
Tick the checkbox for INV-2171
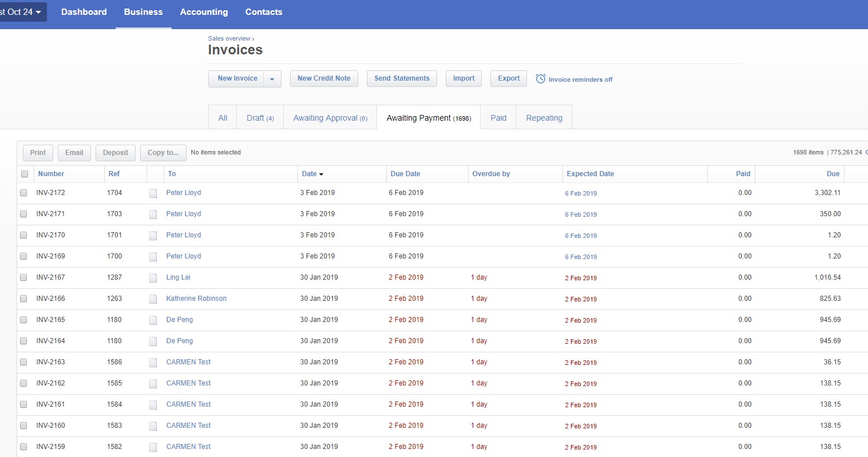[23, 214]
